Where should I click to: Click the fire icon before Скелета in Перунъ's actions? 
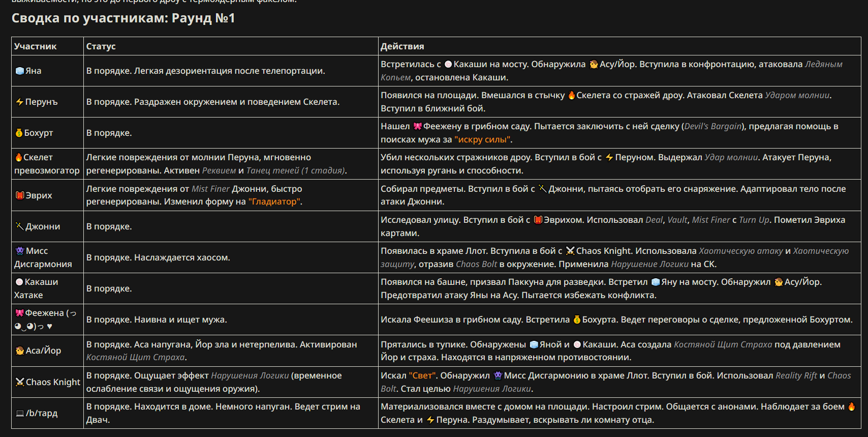click(572, 95)
